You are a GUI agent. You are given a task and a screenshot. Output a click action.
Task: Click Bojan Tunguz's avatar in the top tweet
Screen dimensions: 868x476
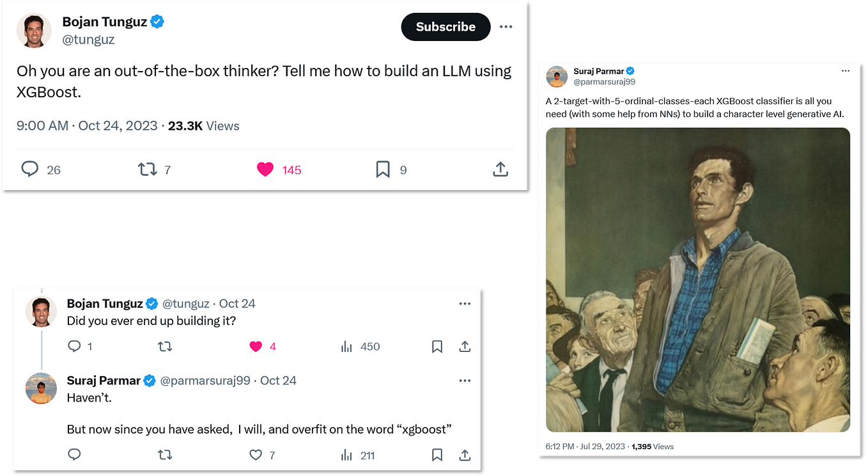(x=34, y=30)
